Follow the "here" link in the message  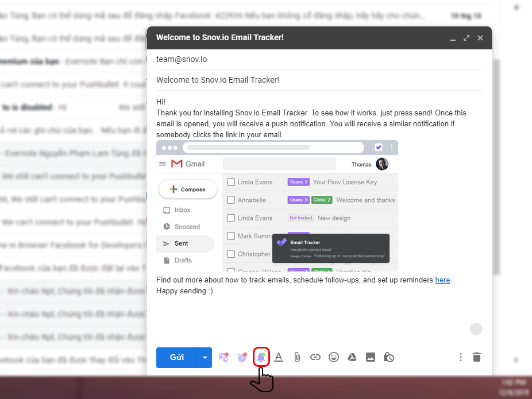click(442, 280)
